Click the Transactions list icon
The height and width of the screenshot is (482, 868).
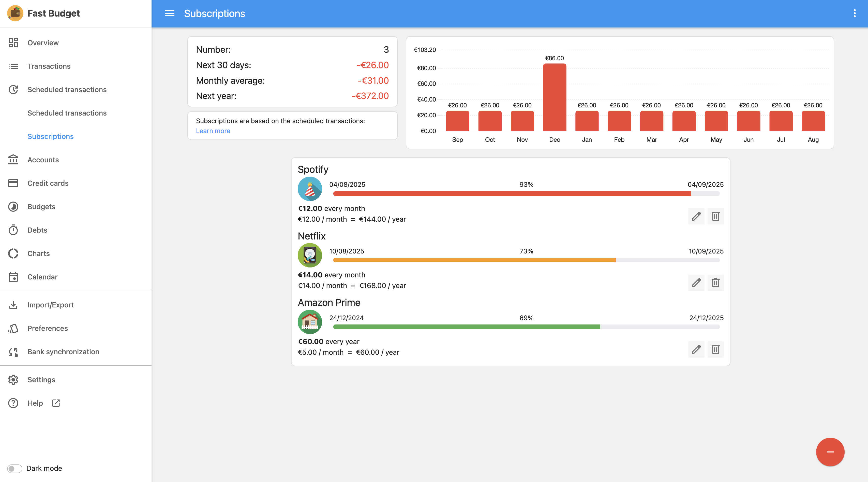pyautogui.click(x=13, y=66)
